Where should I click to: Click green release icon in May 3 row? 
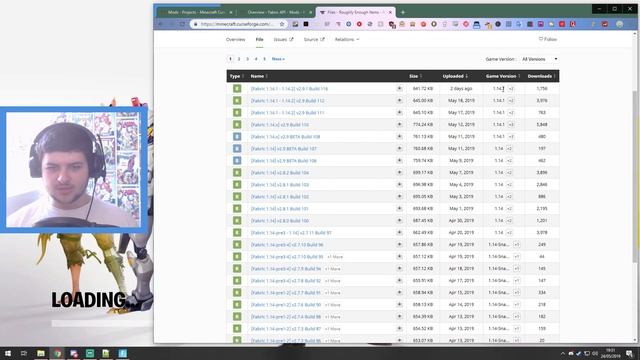click(x=237, y=196)
